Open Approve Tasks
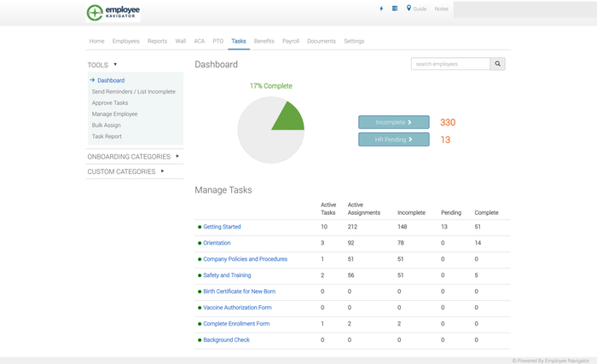The image size is (597, 364). click(110, 103)
